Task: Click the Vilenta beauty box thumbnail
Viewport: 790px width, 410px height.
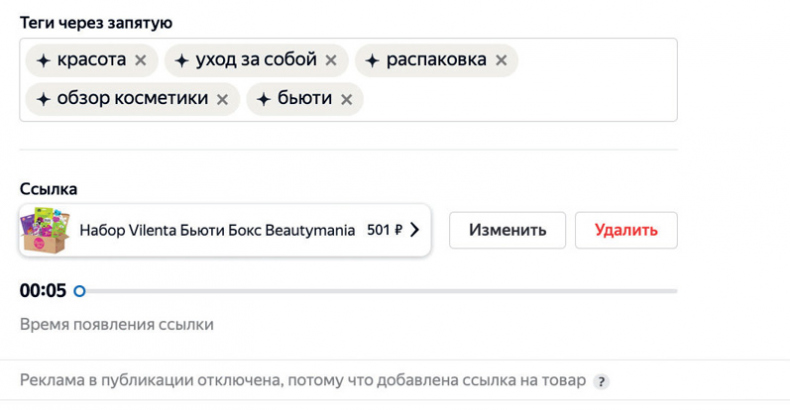Action: click(x=44, y=230)
